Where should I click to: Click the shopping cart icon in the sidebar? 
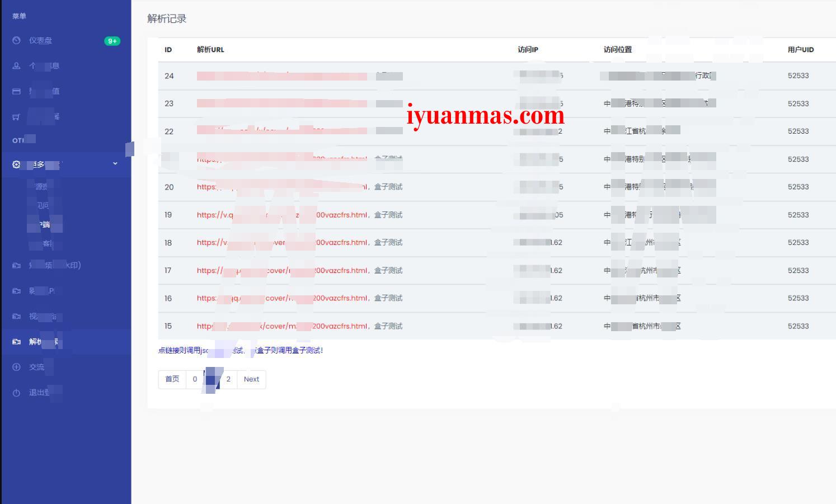pyautogui.click(x=16, y=117)
